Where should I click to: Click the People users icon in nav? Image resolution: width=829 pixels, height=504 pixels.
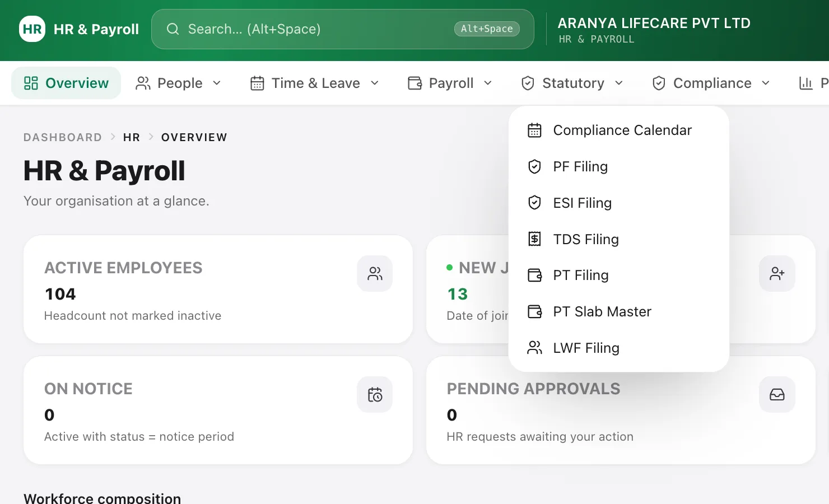coord(143,83)
